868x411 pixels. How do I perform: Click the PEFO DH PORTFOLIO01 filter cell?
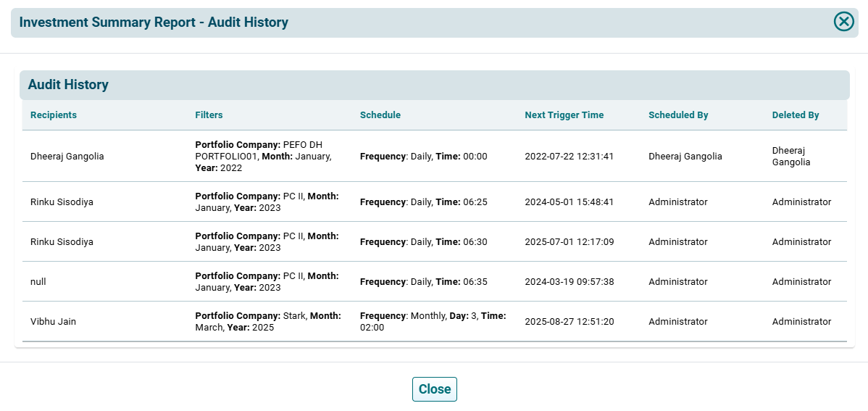click(x=263, y=157)
